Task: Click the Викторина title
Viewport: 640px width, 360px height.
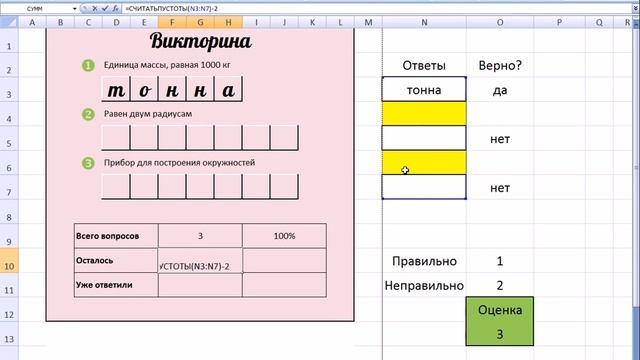Action: 200,41
